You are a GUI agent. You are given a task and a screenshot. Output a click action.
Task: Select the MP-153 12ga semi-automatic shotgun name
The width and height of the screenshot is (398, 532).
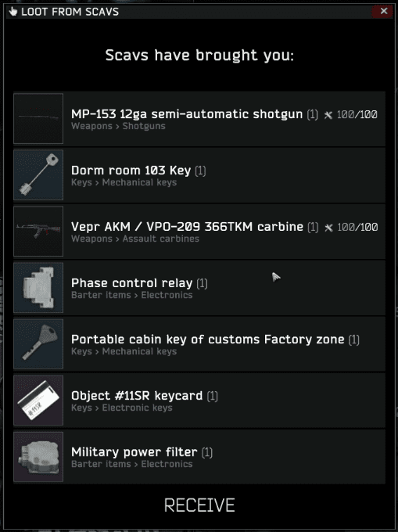187,114
